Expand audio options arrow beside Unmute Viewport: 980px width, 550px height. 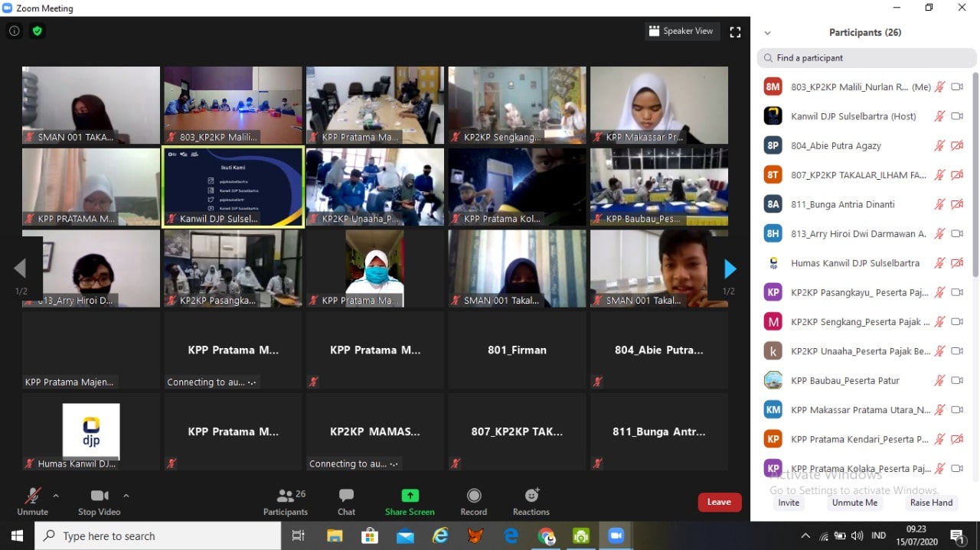pos(56,495)
